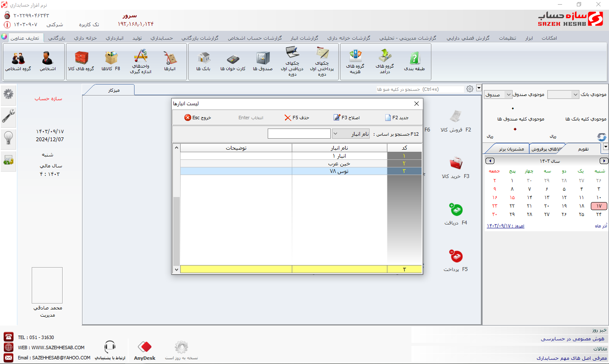Click the اصلاح F3 edit button
This screenshot has width=609, height=364.
347,118
